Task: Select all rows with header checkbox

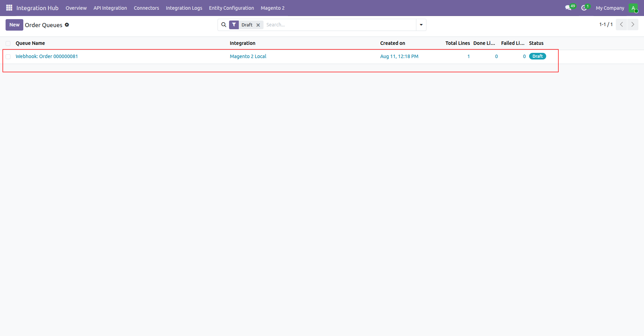Action: (x=8, y=43)
